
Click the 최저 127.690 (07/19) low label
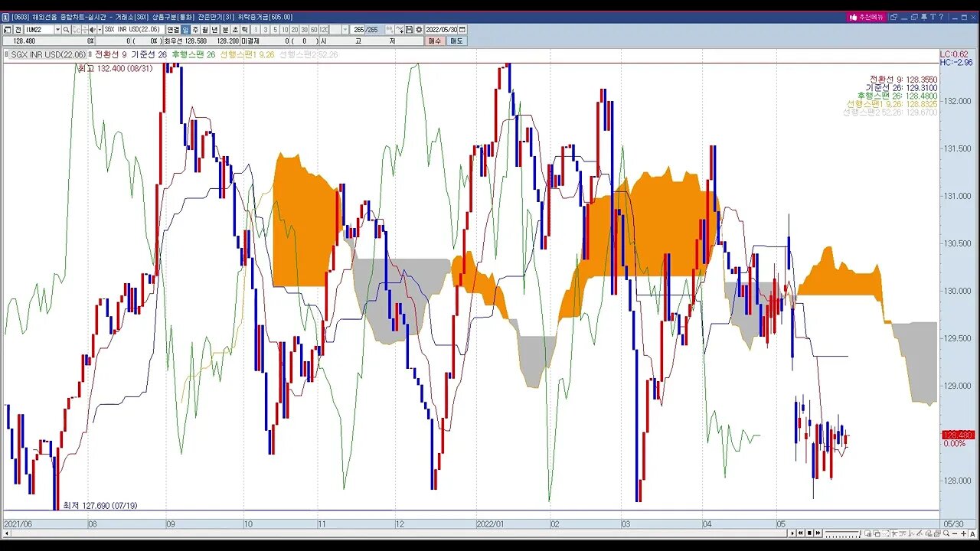100,505
